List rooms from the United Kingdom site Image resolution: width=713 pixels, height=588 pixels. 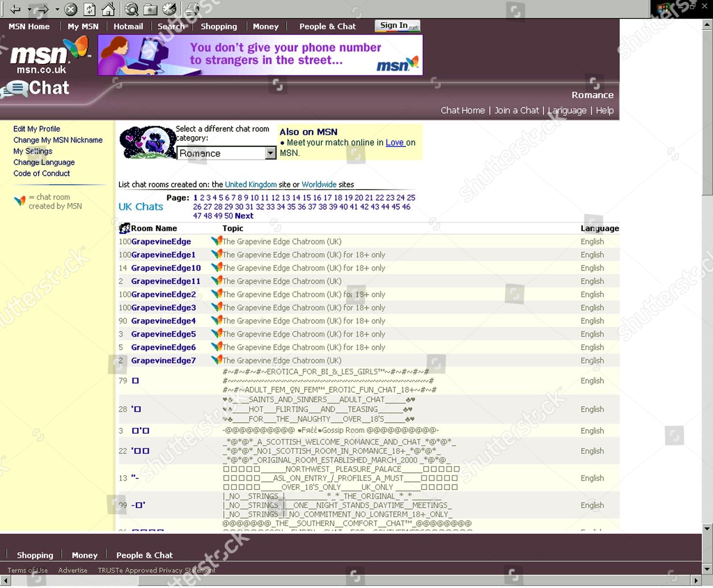point(251,185)
